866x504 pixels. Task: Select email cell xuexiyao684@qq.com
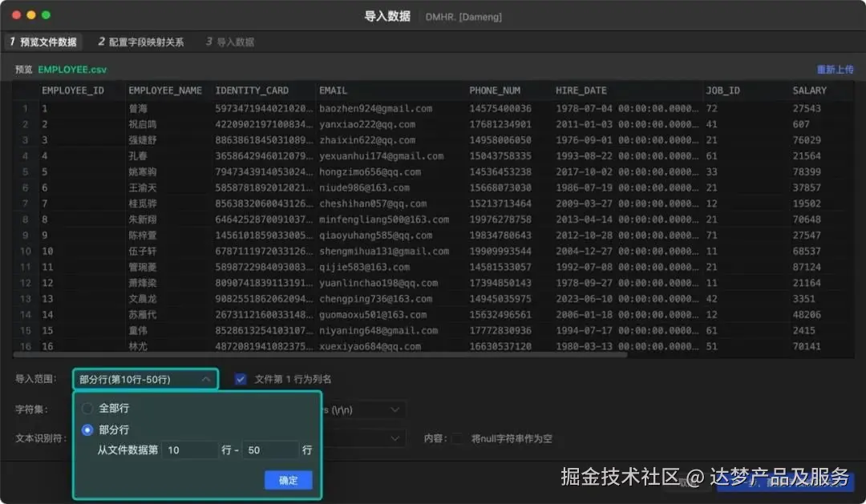[x=370, y=347]
